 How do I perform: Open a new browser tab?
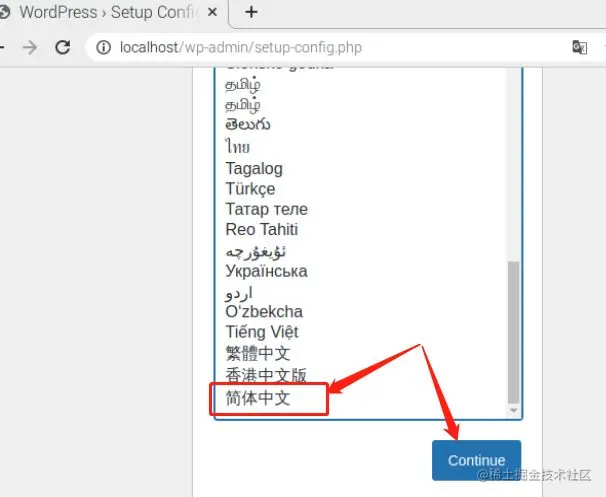[251, 12]
